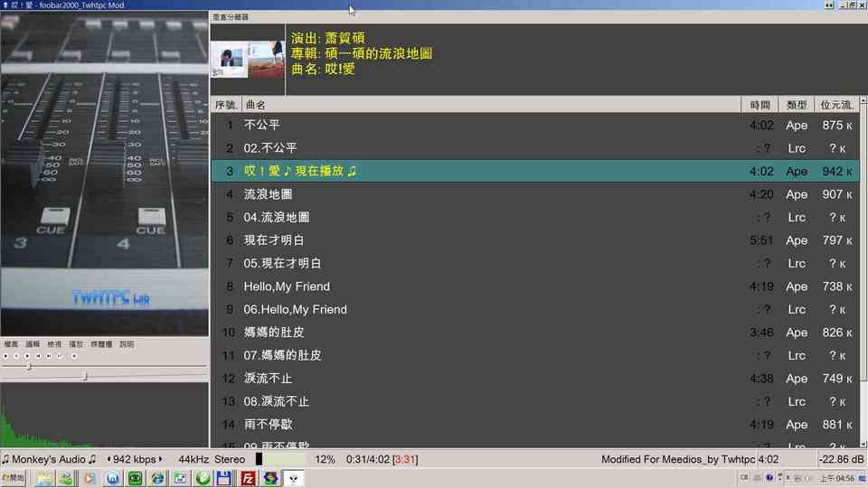Image resolution: width=868 pixels, height=488 pixels.
Task: Sort playlist by 類型 column header
Action: 797,105
